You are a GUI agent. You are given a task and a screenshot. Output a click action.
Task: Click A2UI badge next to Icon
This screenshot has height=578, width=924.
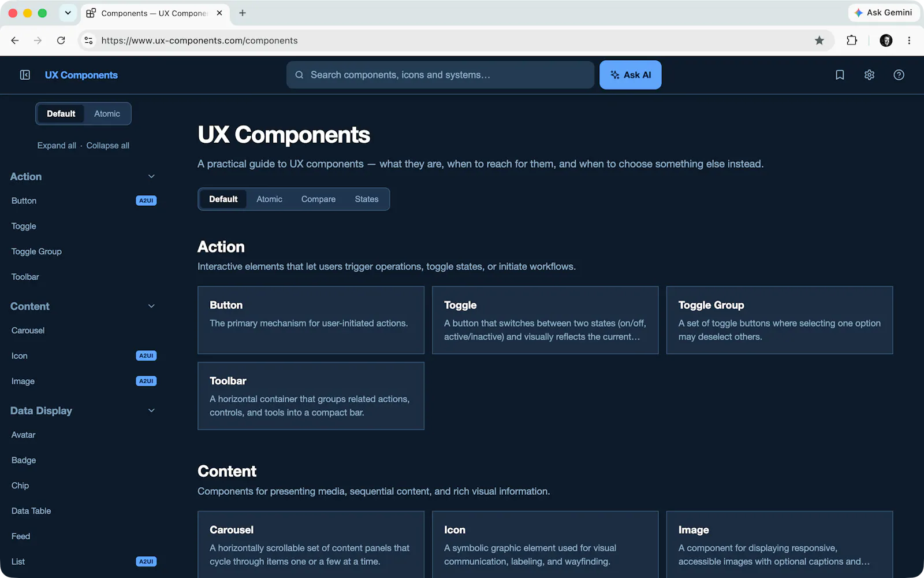pyautogui.click(x=146, y=355)
